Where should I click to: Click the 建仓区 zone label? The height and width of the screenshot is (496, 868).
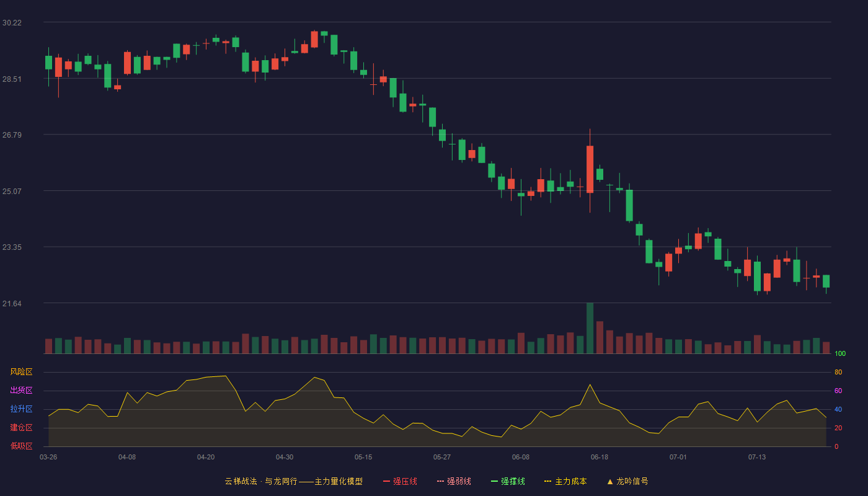point(21,428)
